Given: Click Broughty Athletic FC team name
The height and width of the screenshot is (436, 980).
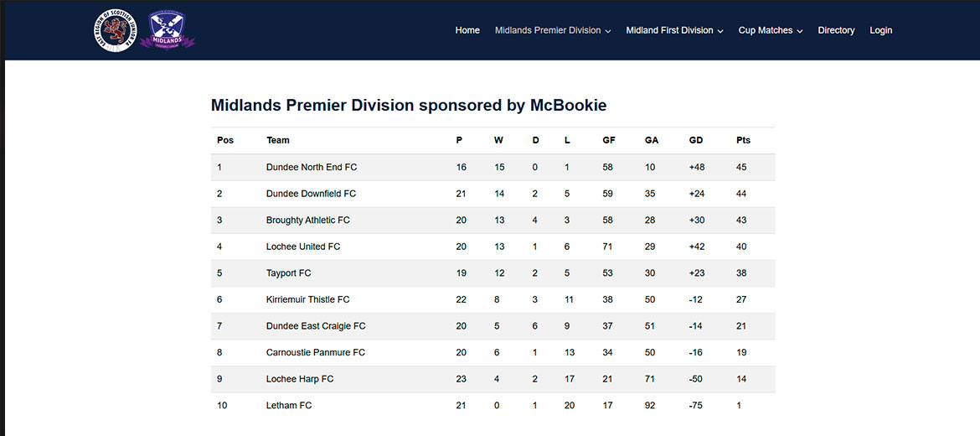Looking at the screenshot, I should (307, 221).
